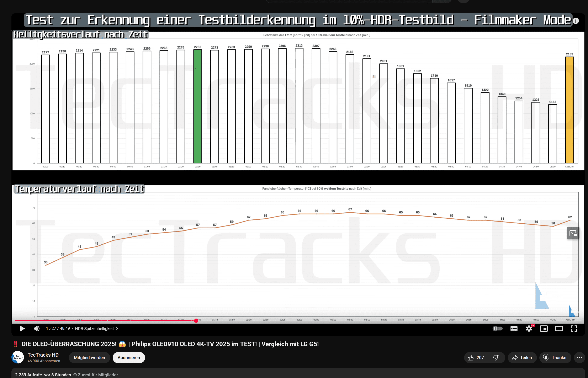This screenshot has width=588, height=378.
Task: Click the video info card icon
Action: point(576,21)
